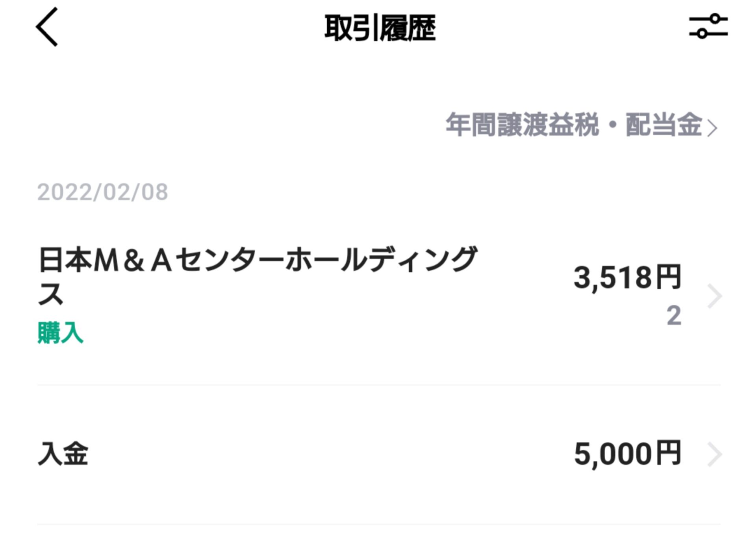Tap the back arrow icon
This screenshot has width=756, height=547.
47,27
